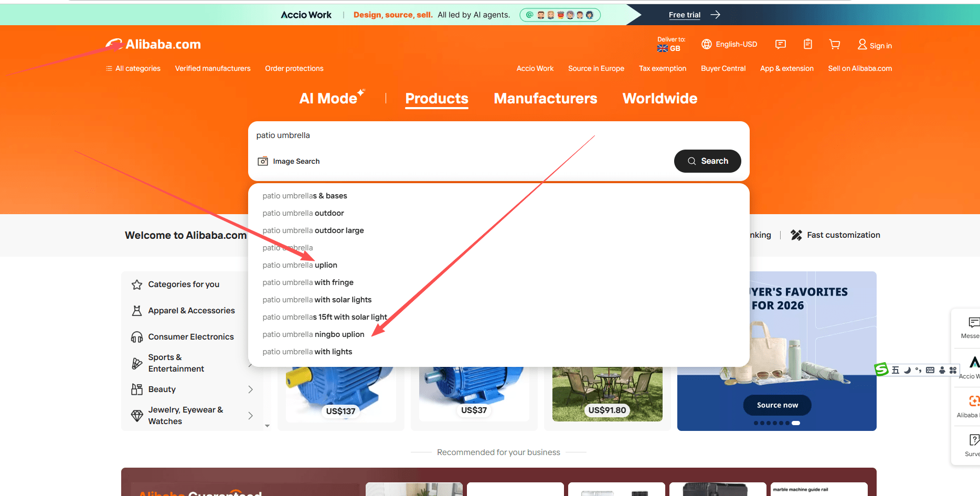The width and height of the screenshot is (980, 496).
Task: Open the shopping cart icon
Action: click(835, 44)
